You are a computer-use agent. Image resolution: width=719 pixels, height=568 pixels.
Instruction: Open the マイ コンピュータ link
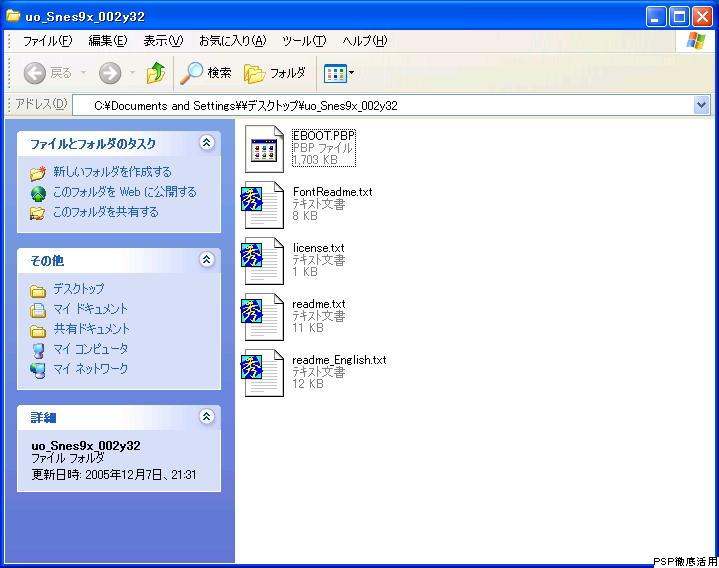(90, 349)
